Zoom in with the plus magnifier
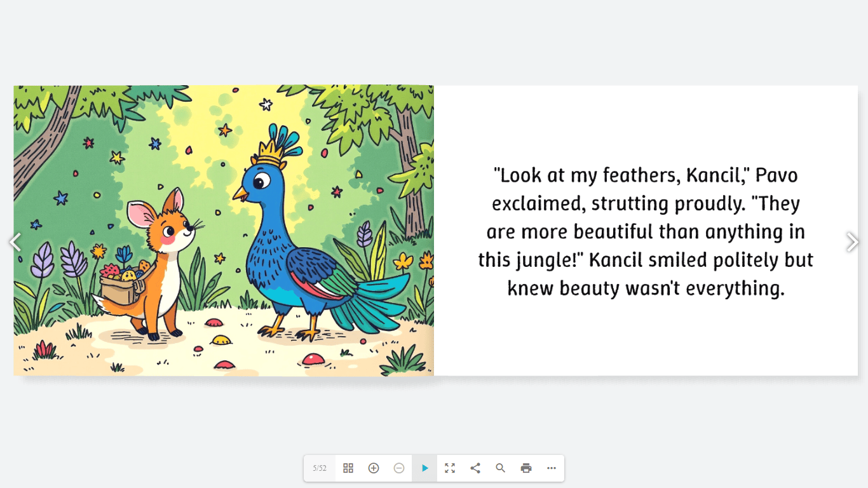This screenshot has width=868, height=488. [x=374, y=468]
